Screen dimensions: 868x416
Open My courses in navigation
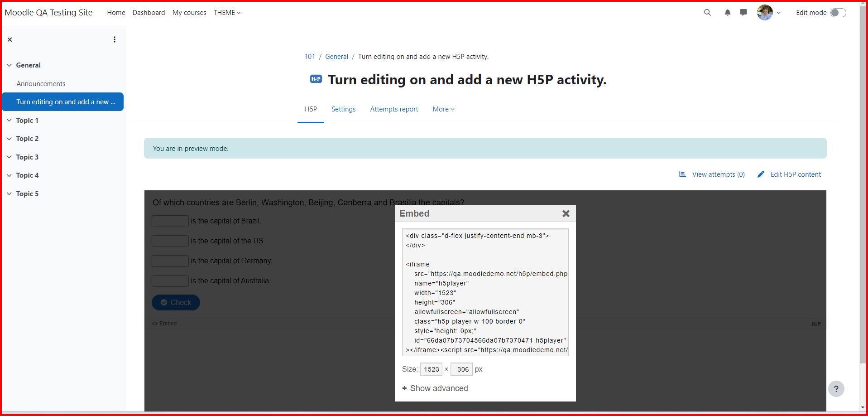tap(189, 13)
